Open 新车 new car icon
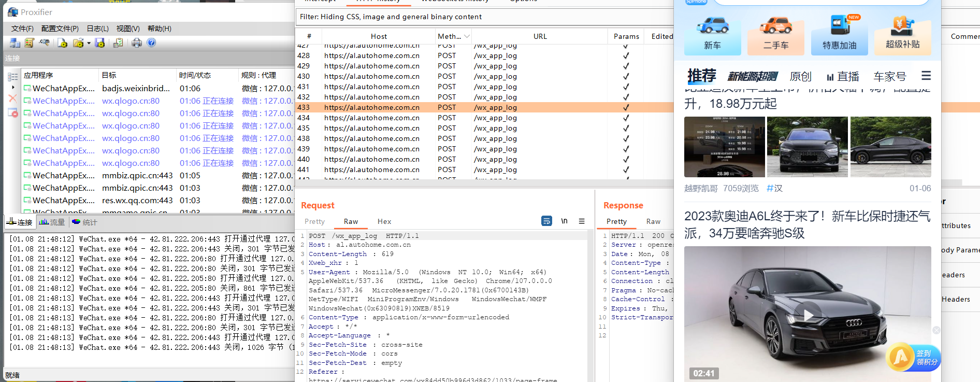Image resolution: width=980 pixels, height=382 pixels. point(713,34)
